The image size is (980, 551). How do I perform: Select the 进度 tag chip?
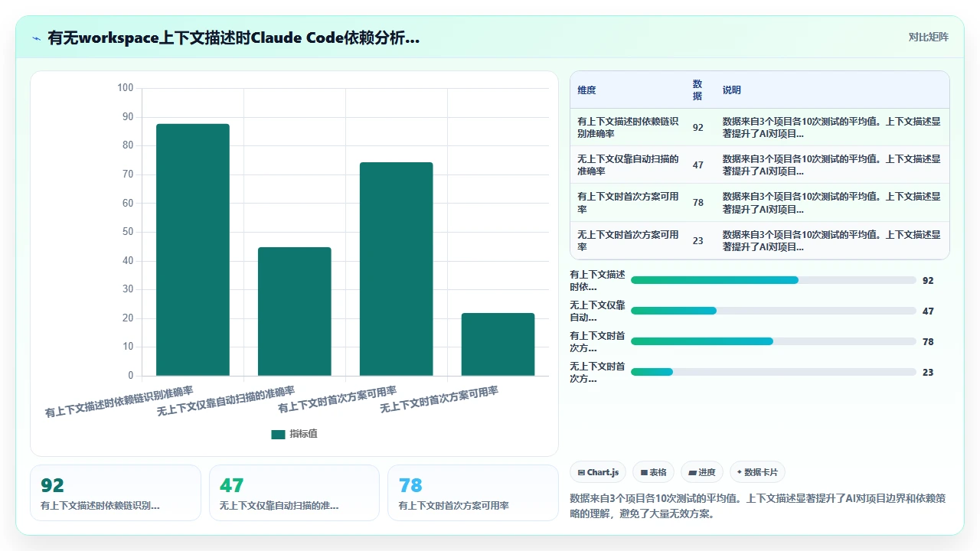click(x=701, y=472)
